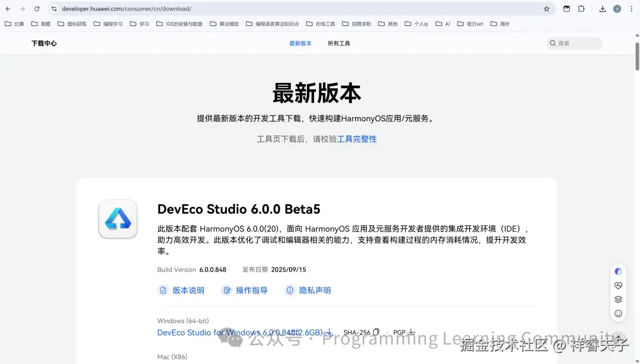The image size is (640, 364).
Task: Switch to the 所有工具 tab
Action: [338, 43]
